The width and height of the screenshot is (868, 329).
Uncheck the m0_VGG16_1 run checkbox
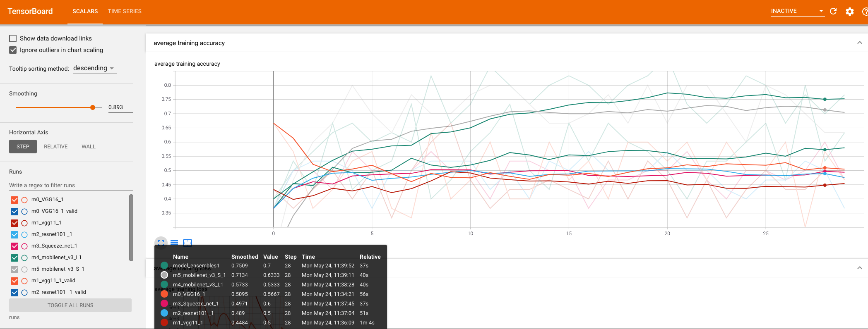tap(14, 200)
